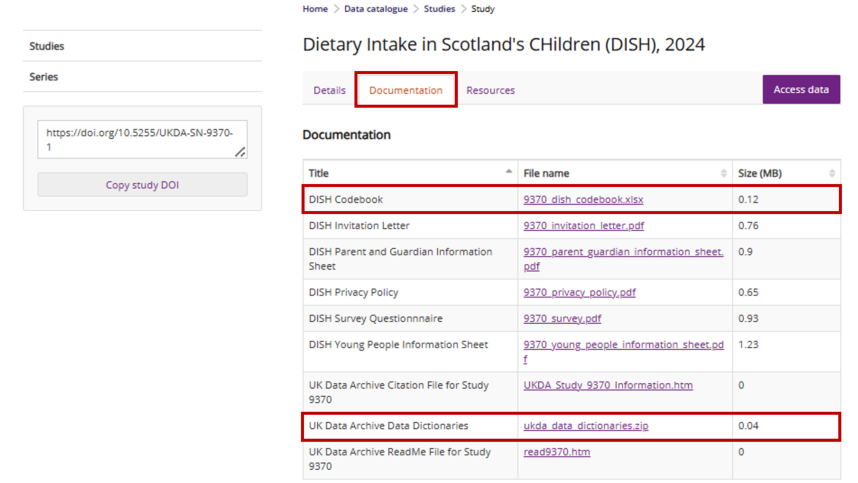Click Copy study DOI button
Screen dimensions: 858x483
(x=142, y=185)
